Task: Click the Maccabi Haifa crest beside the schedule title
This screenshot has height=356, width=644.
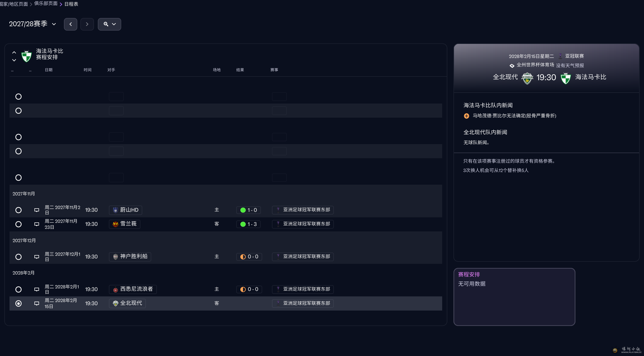Action: [x=26, y=56]
